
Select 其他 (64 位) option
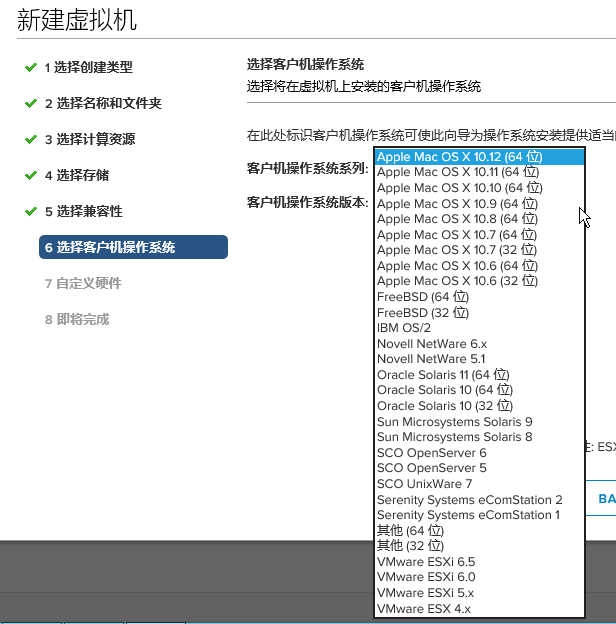[x=480, y=531]
